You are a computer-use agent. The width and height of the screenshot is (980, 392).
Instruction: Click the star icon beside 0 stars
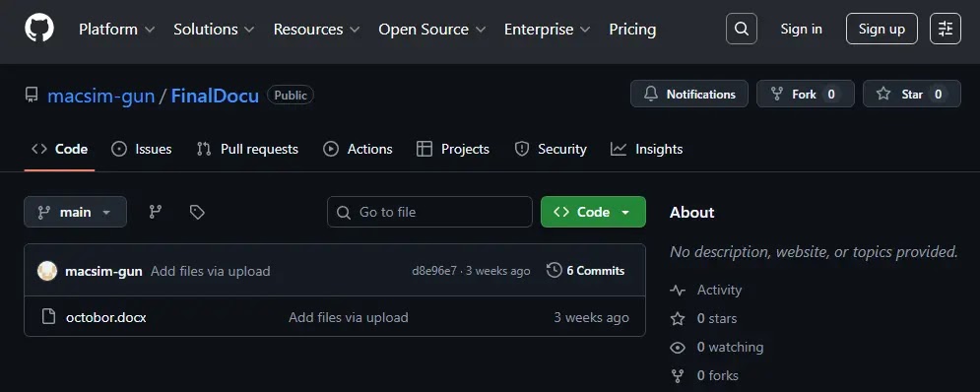678,319
